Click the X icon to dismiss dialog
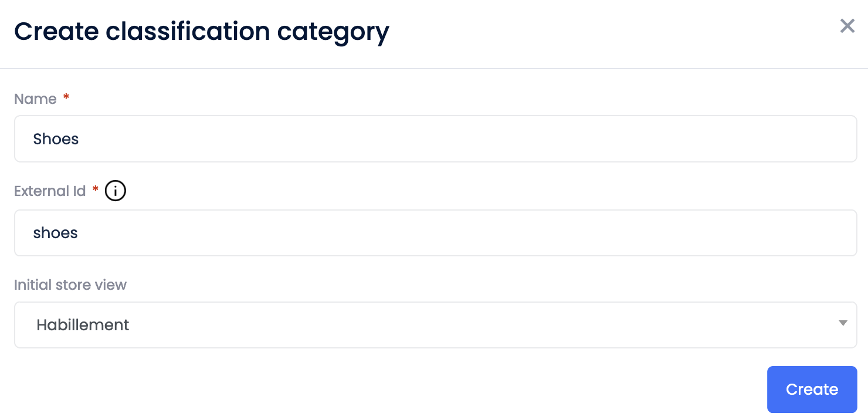The image size is (868, 420). [847, 26]
